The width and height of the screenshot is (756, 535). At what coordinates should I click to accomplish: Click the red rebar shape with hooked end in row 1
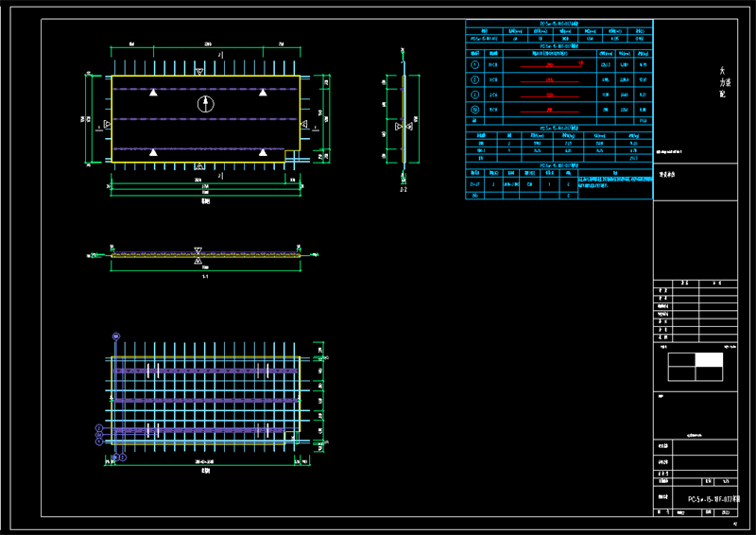(x=552, y=64)
